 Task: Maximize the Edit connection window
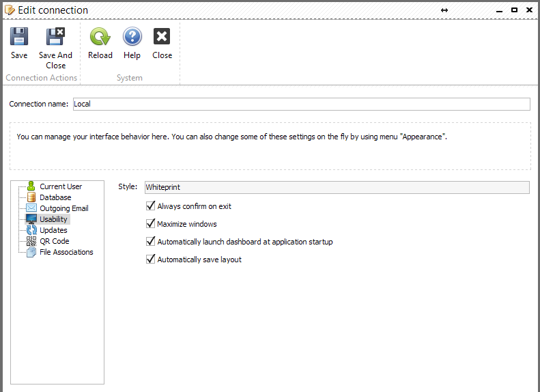(x=514, y=10)
